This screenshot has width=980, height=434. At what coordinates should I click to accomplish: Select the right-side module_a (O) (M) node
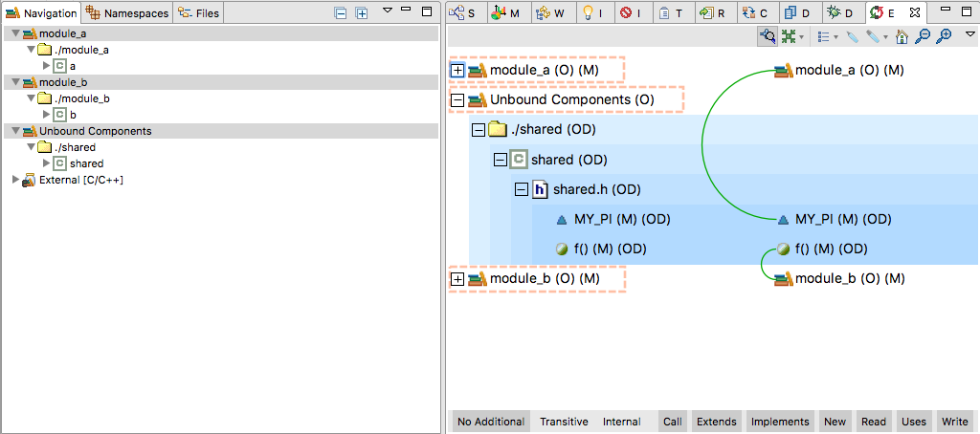838,71
